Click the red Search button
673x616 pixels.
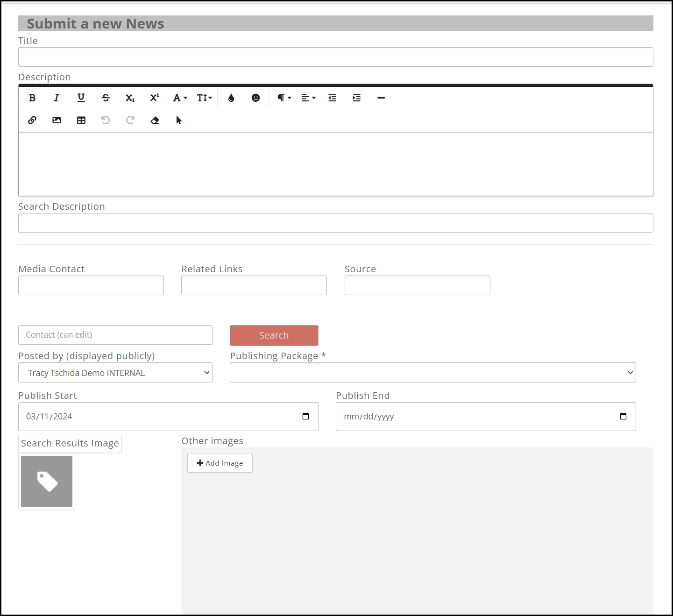[x=274, y=335]
